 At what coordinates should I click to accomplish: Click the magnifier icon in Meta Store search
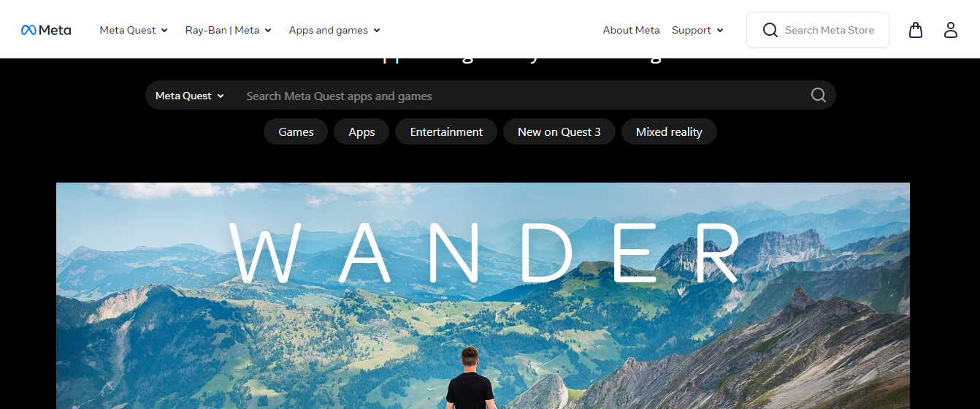pos(770,30)
